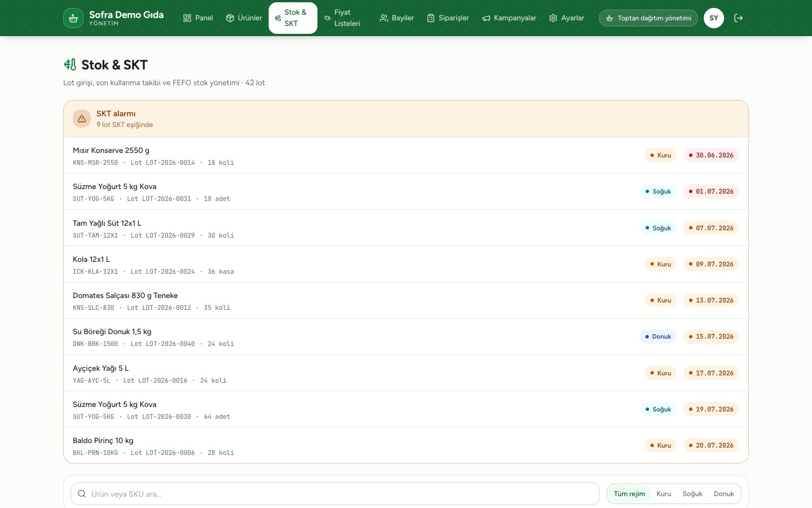Click the Kuru badge on Baldo Pirinç row
812x508 pixels.
pyautogui.click(x=660, y=445)
